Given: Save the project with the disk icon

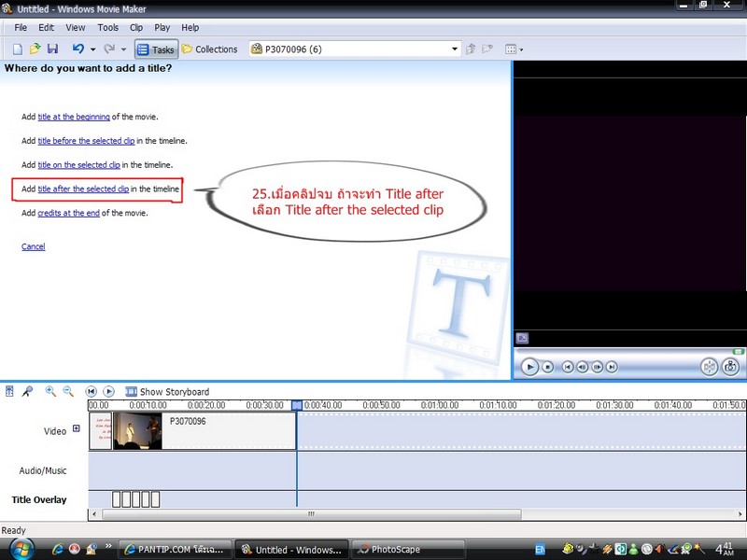Looking at the screenshot, I should click(x=52, y=49).
